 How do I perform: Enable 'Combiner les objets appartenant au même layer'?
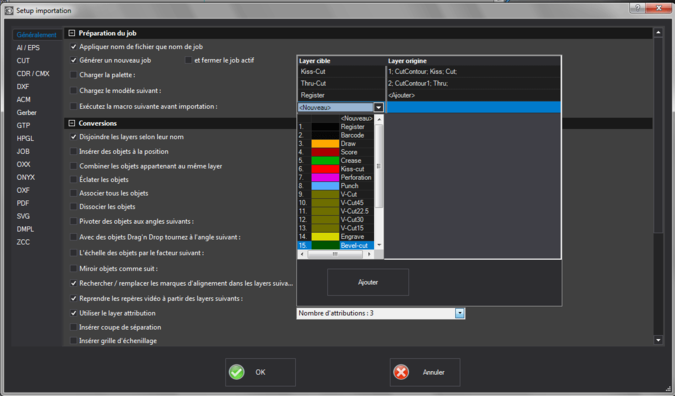click(x=74, y=166)
